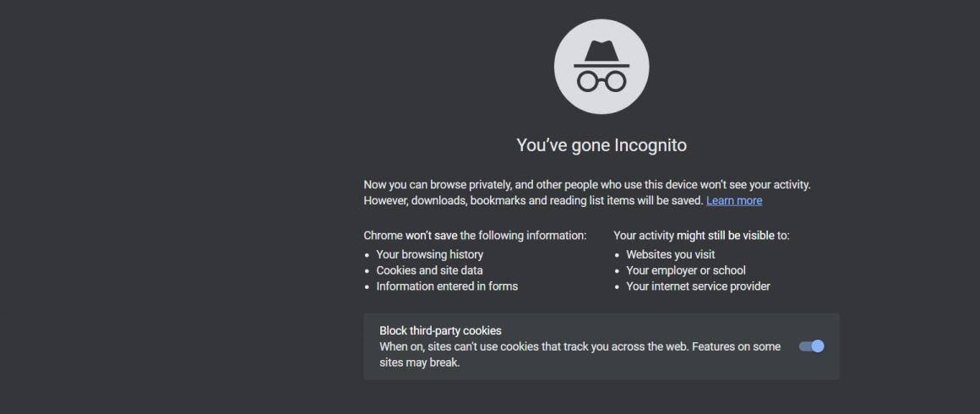Image resolution: width=980 pixels, height=414 pixels.
Task: Click the cookies description text "When on, sites can't"
Action: pos(580,346)
